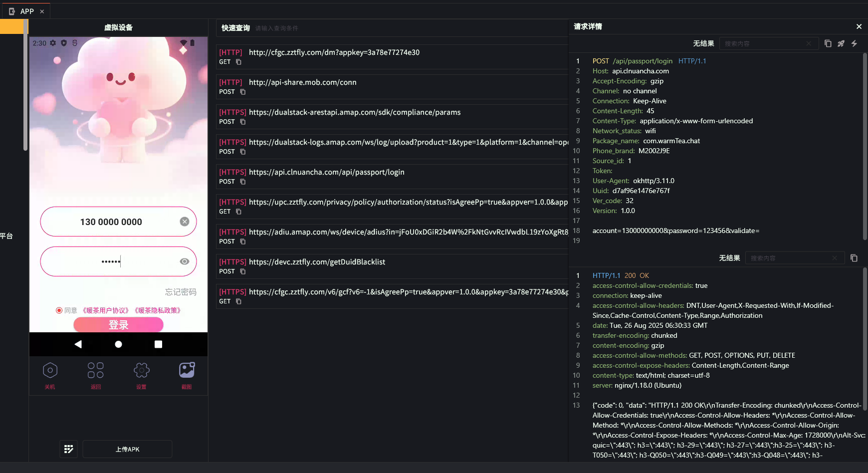Toggle password visibility eye icon
The height and width of the screenshot is (473, 868).
pos(185,261)
